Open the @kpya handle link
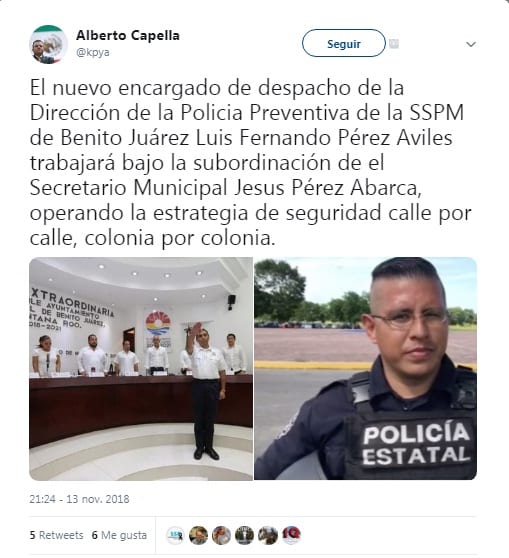The height and width of the screenshot is (558, 509). (93, 52)
